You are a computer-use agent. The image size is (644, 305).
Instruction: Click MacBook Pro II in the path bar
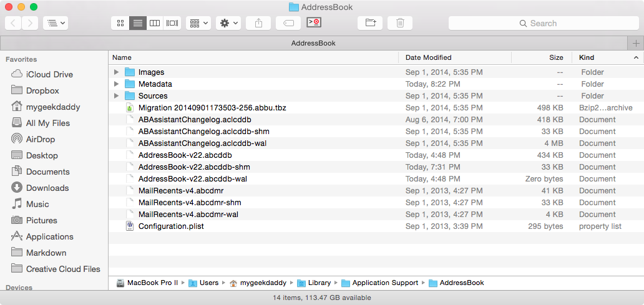[147, 283]
